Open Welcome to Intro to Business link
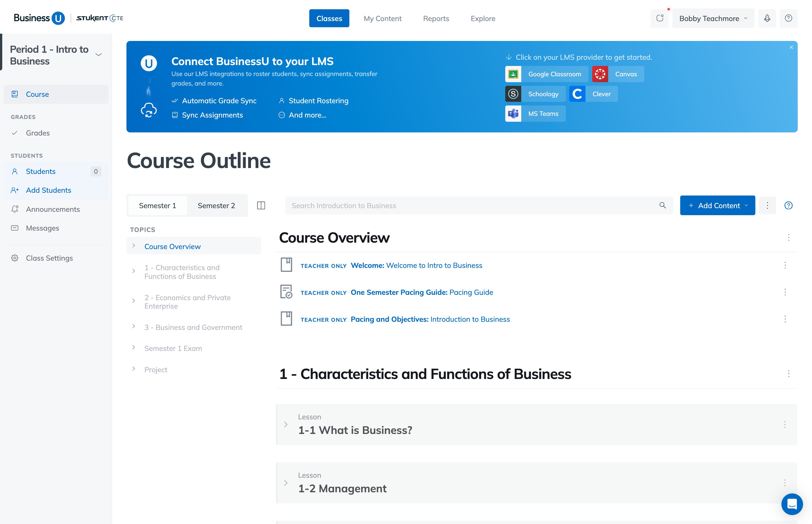Viewport: 812px width, 524px height. pyautogui.click(x=417, y=265)
